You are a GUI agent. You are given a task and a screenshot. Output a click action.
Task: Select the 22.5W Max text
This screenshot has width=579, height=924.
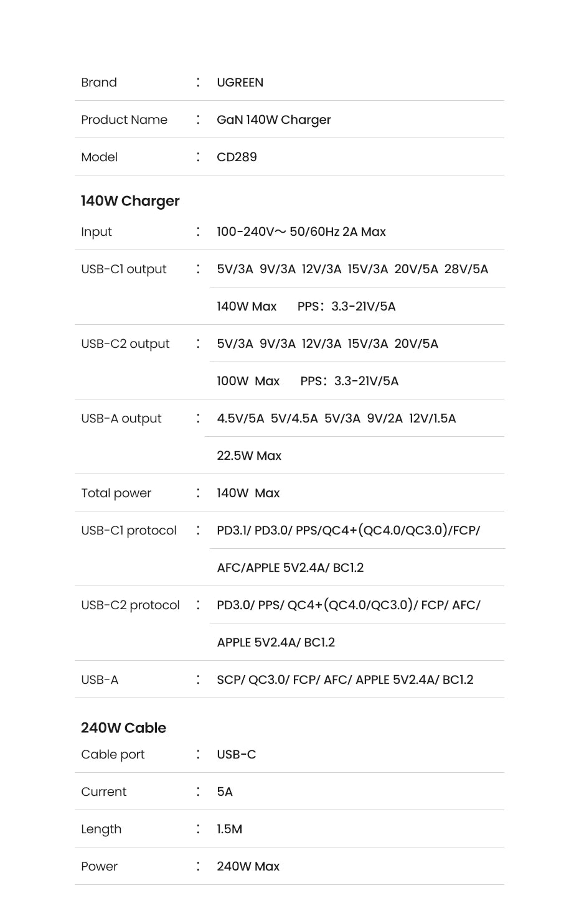249,455
